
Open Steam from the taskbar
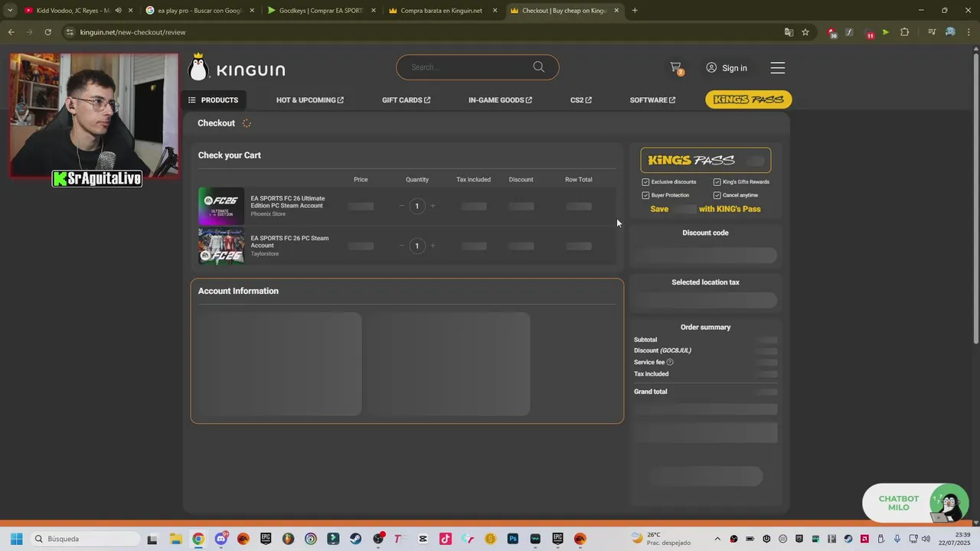click(355, 539)
